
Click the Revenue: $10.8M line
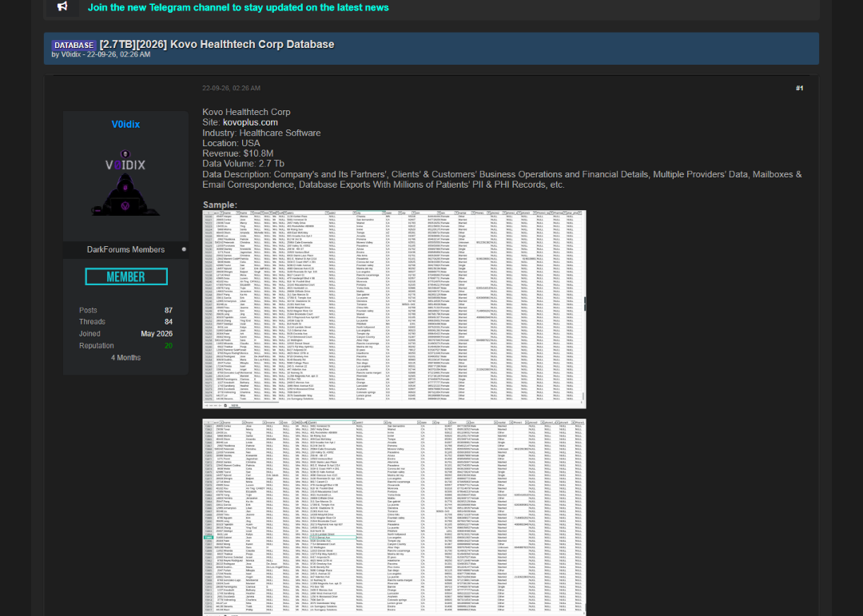(x=238, y=153)
